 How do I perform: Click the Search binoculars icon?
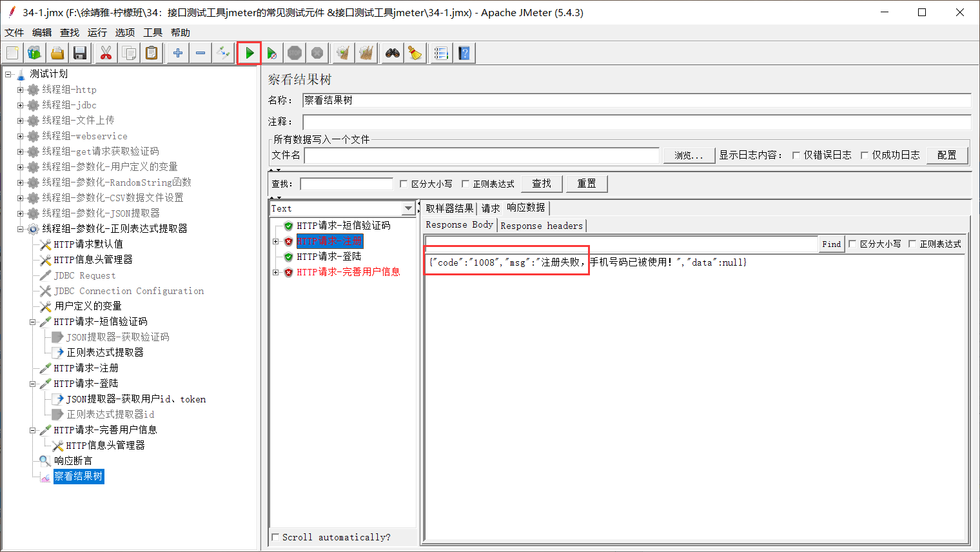pos(392,53)
